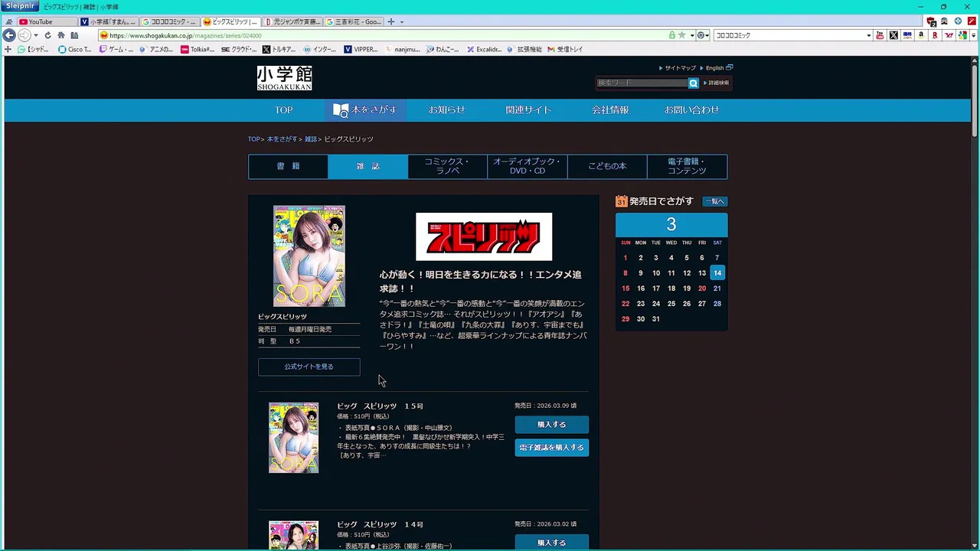Image resolution: width=980 pixels, height=551 pixels.
Task: Click the Amazon search shortcut icon
Action: point(921,35)
